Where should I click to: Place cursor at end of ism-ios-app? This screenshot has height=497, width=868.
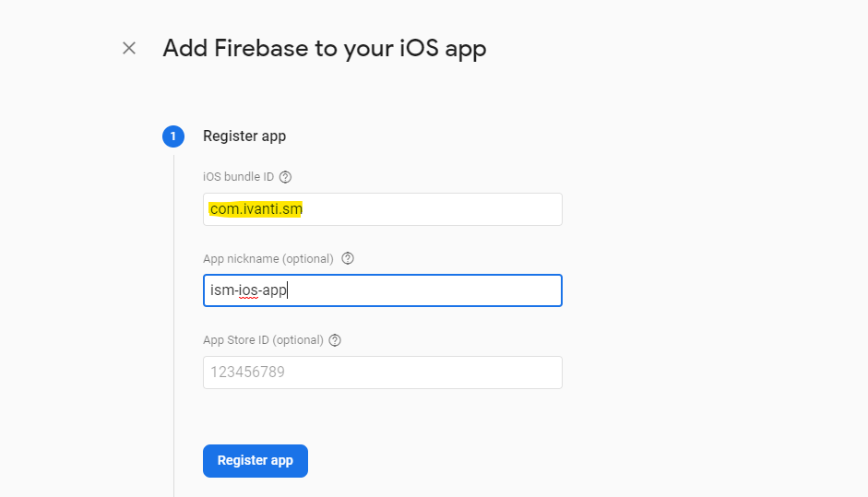click(287, 290)
